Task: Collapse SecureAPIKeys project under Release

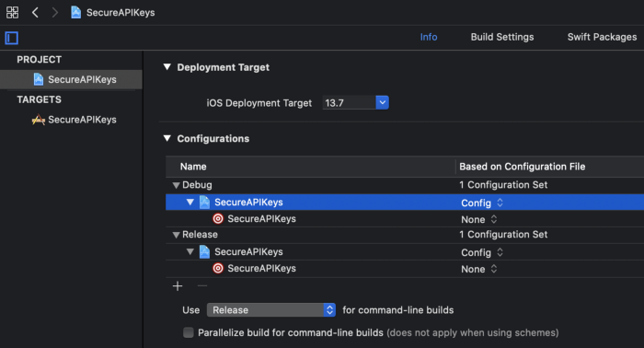Action: [190, 251]
